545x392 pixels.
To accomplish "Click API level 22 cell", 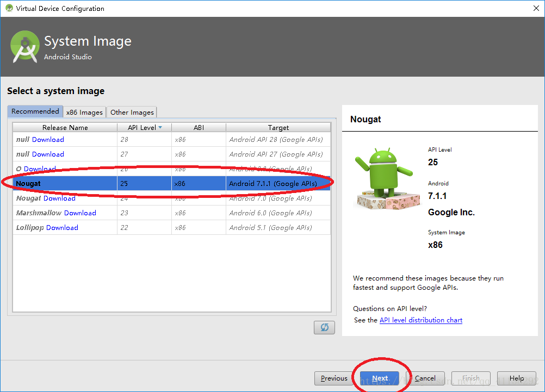I will [144, 227].
